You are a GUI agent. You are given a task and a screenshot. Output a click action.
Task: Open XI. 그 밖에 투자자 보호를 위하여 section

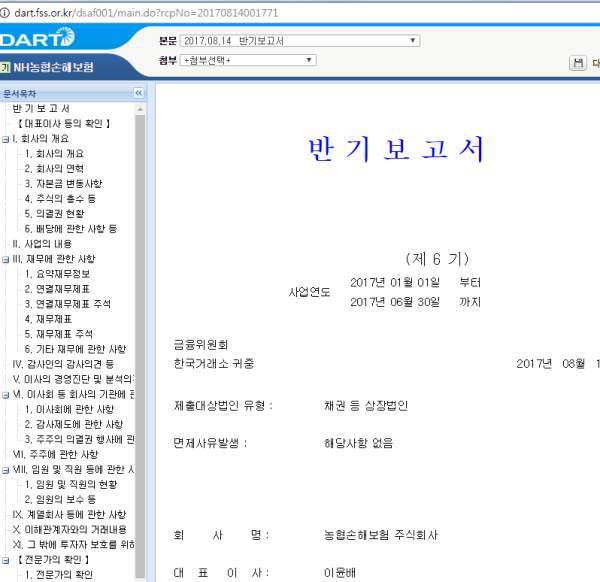73,545
